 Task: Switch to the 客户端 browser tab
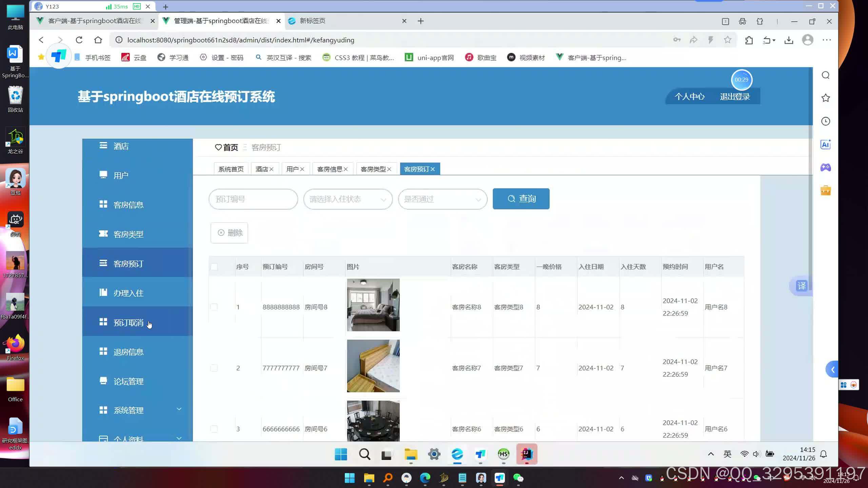(95, 21)
